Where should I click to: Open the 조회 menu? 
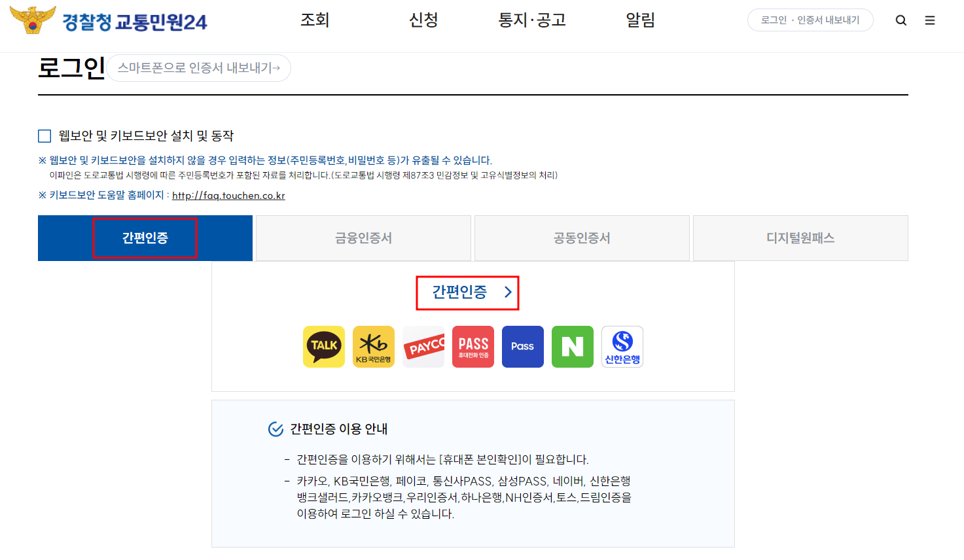(315, 20)
